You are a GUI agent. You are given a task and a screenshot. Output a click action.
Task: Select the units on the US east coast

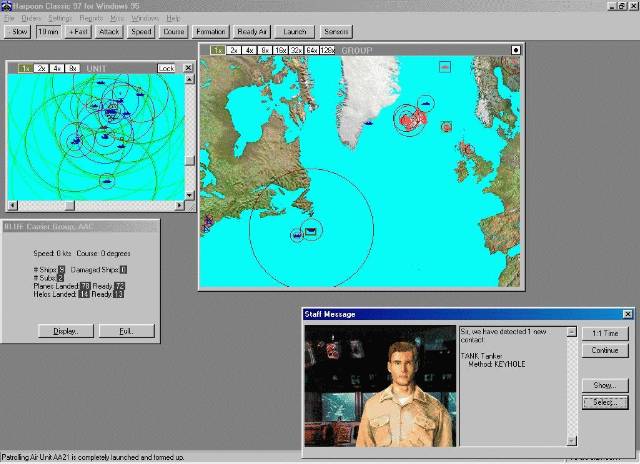tap(207, 224)
